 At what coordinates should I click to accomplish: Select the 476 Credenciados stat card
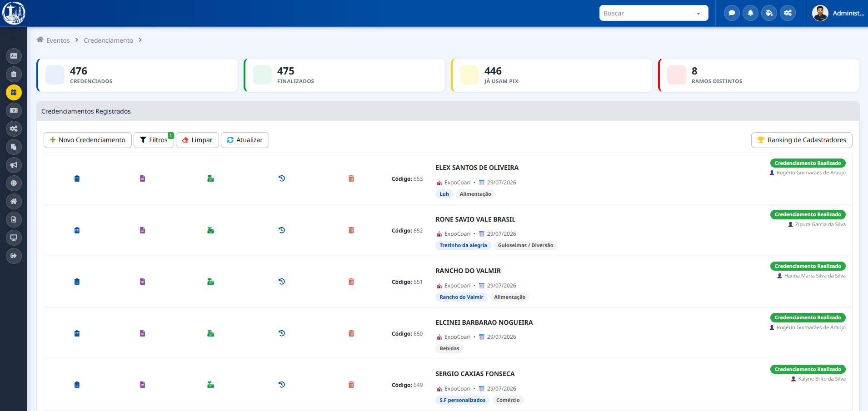pyautogui.click(x=137, y=75)
